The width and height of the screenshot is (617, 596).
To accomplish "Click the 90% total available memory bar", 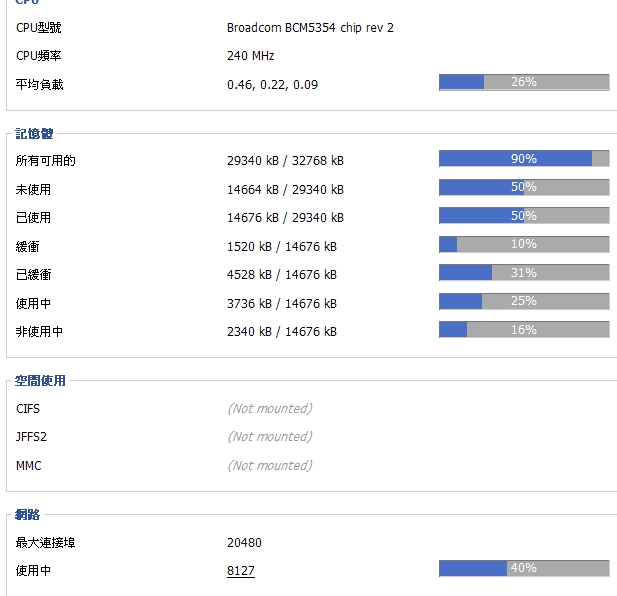I will coord(524,159).
